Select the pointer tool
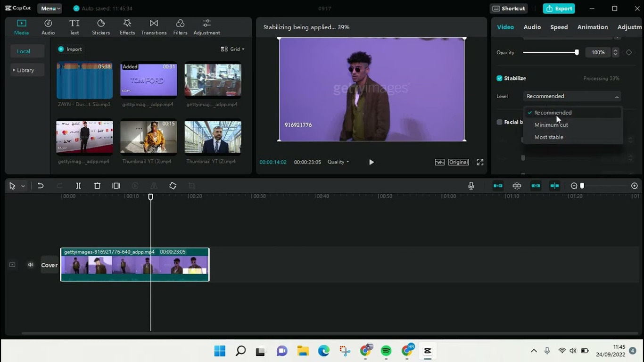This screenshot has height=362, width=644. 12,186
